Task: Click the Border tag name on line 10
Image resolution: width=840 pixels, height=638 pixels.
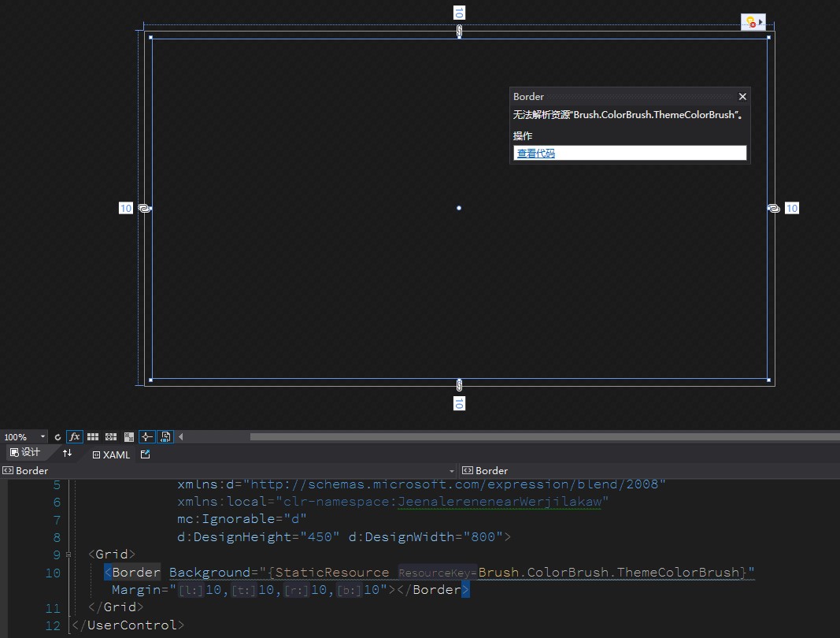Action: [x=136, y=572]
